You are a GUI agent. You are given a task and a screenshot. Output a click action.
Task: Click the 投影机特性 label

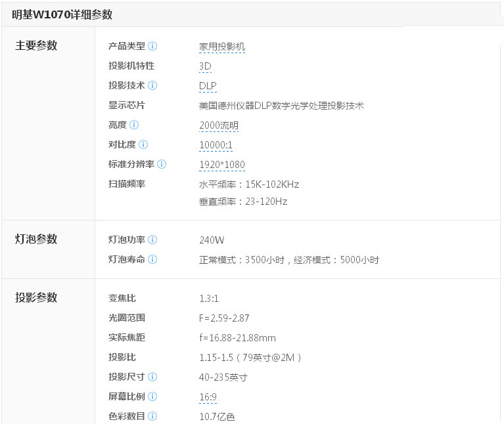pyautogui.click(x=131, y=66)
